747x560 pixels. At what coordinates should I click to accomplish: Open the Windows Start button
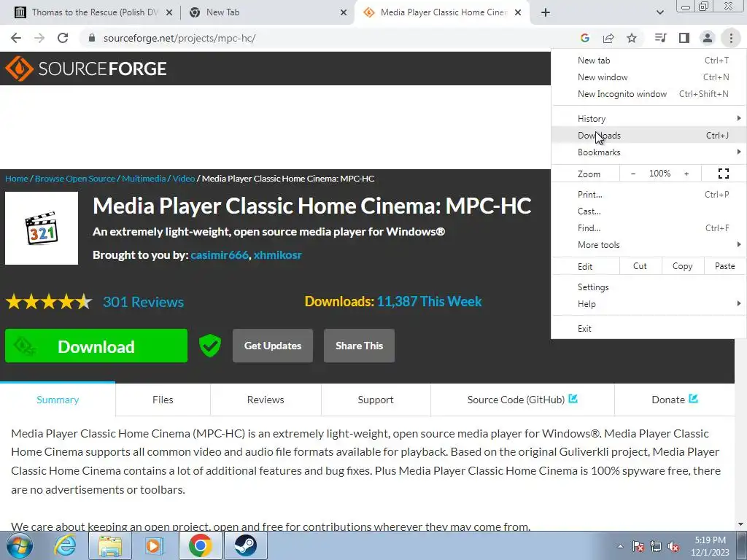19,545
